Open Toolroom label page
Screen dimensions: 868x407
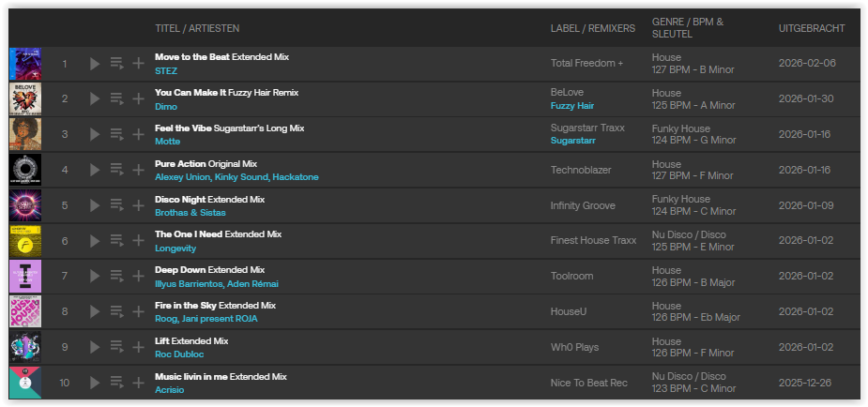click(x=571, y=277)
